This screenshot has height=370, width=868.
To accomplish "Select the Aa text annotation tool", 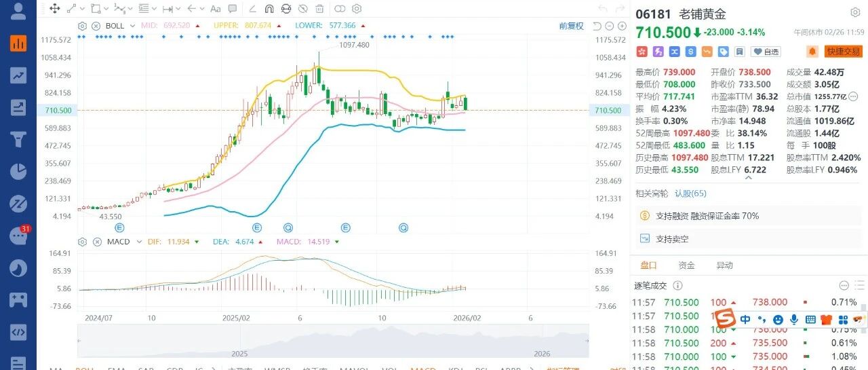I will coord(216,9).
